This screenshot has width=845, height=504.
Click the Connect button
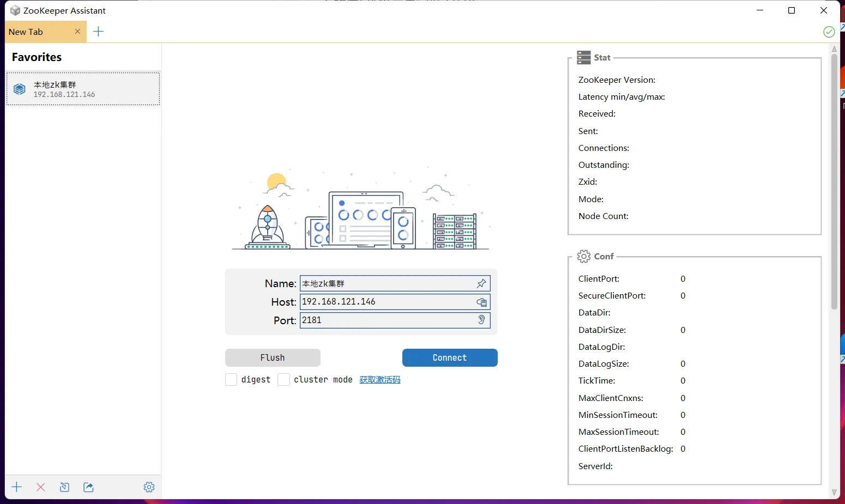click(x=450, y=357)
